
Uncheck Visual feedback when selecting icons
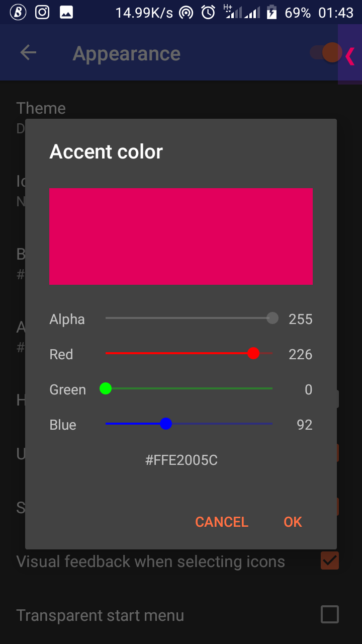coord(330,560)
